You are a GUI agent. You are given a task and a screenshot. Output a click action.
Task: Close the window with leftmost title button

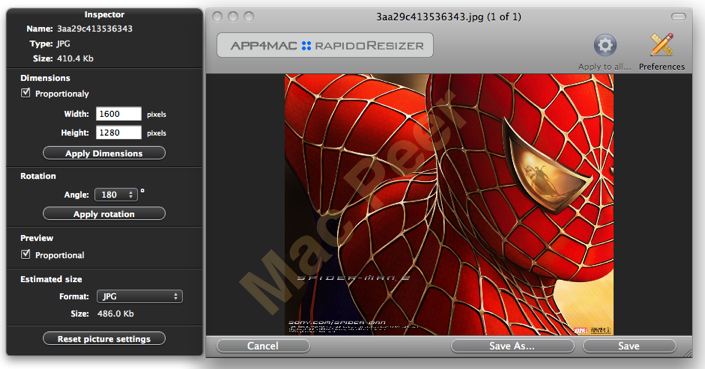[218, 17]
